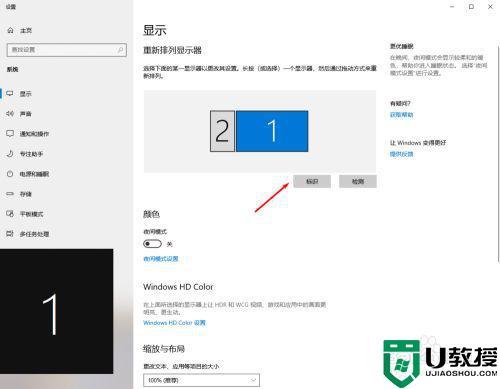This screenshot has width=500, height=389.
Task: Select monitor 2 in display arrangement
Action: click(222, 131)
